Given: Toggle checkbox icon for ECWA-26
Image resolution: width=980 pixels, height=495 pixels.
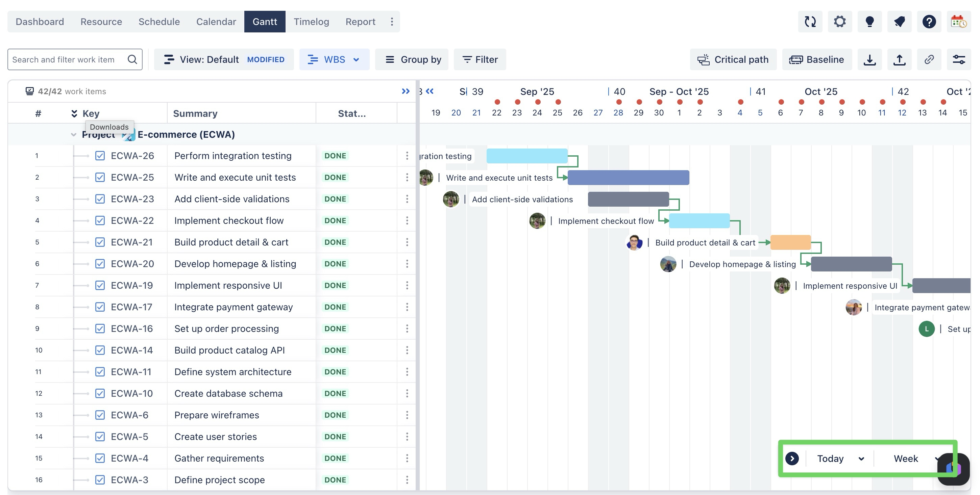Looking at the screenshot, I should click(x=100, y=156).
